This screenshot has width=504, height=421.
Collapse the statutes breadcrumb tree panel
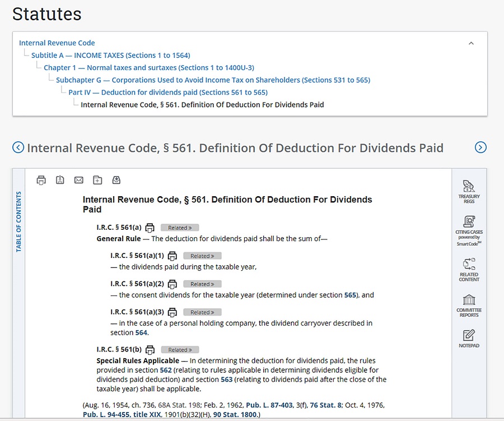tap(471, 43)
